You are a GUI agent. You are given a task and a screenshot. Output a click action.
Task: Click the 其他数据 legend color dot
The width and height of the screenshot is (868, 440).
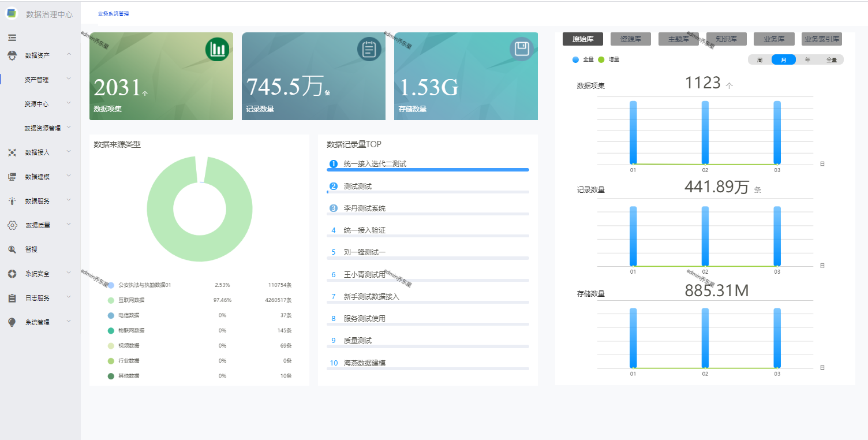111,376
